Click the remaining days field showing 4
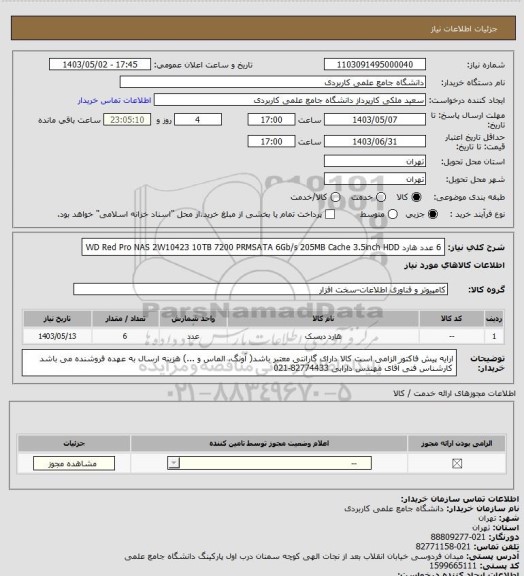Viewport: 524px width, 576px height. pos(198,120)
